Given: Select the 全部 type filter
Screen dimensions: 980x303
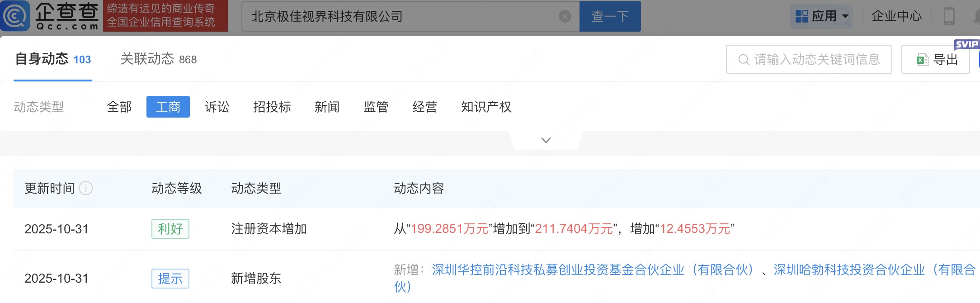Looking at the screenshot, I should [x=119, y=107].
